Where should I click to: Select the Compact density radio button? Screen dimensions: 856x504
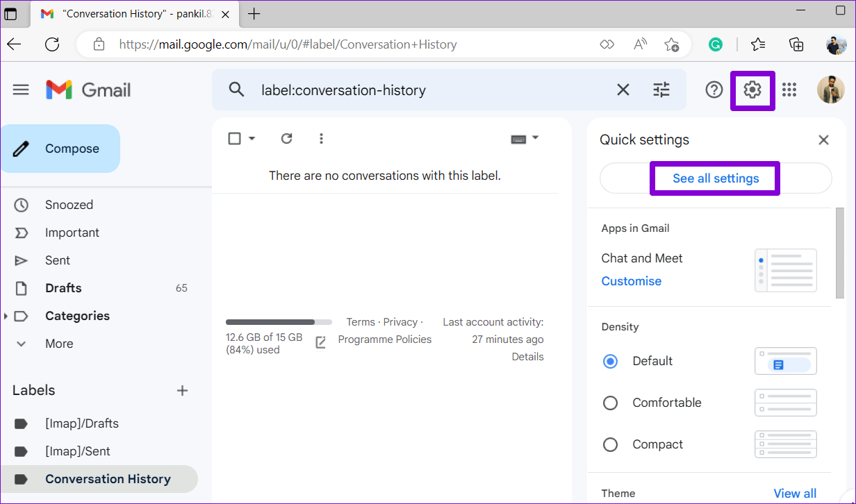[x=610, y=444]
